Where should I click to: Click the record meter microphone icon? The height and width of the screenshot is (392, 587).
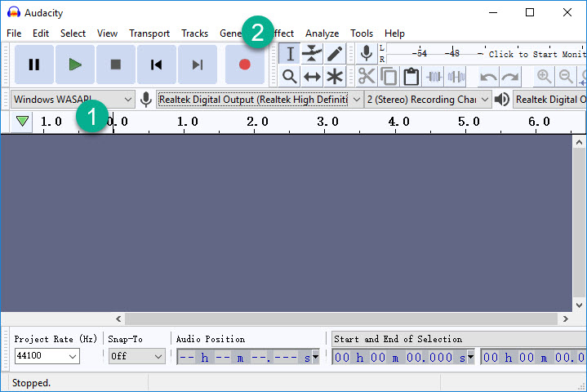pyautogui.click(x=366, y=54)
